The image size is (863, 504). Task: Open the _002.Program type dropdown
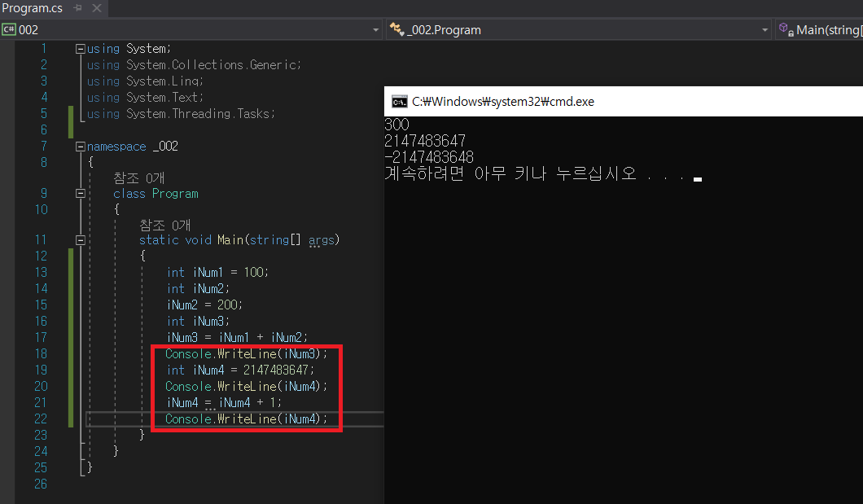pos(764,29)
